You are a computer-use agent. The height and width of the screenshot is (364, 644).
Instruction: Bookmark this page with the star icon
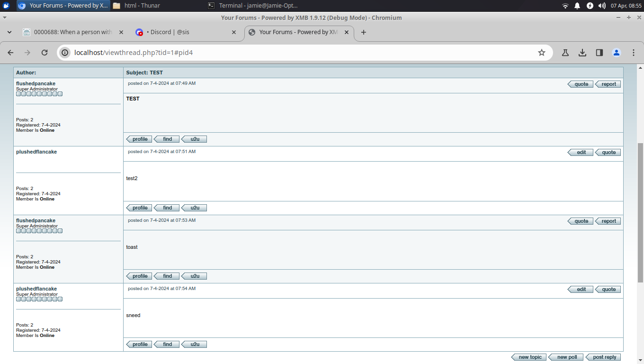coord(542,53)
